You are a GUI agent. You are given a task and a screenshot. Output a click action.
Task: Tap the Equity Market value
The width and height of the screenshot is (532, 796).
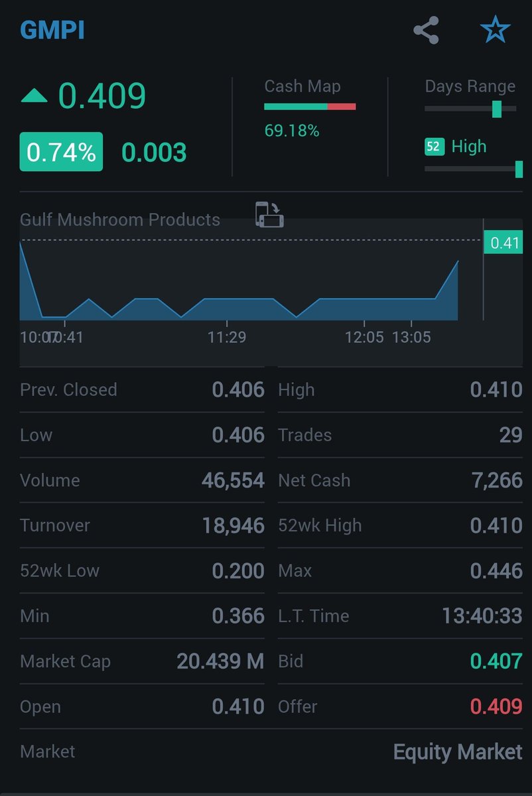[458, 752]
